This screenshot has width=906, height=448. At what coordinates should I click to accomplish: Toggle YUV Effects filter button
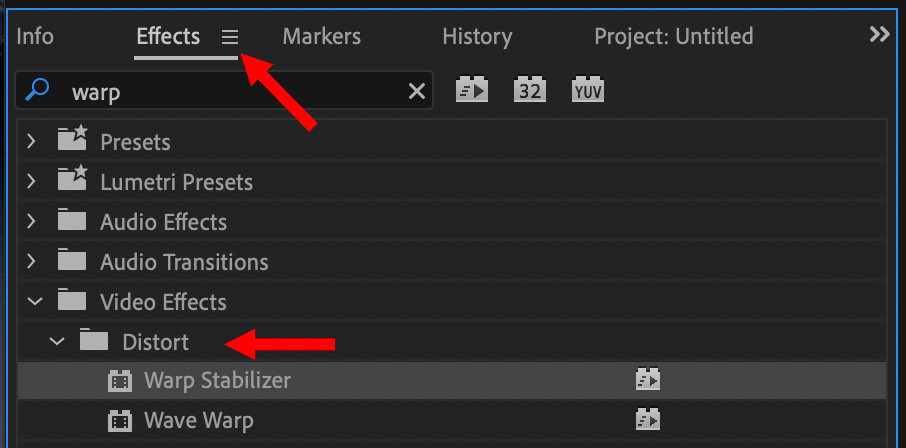pos(588,91)
